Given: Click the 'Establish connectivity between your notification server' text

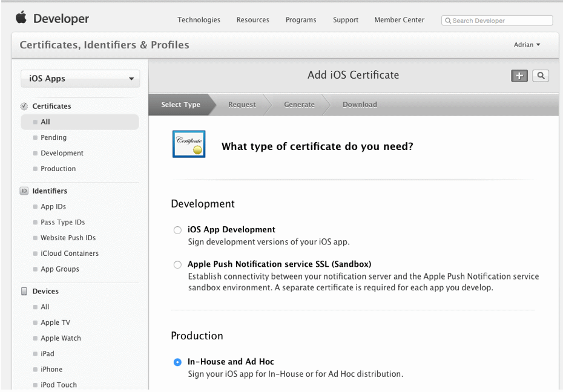Looking at the screenshot, I should click(x=363, y=282).
